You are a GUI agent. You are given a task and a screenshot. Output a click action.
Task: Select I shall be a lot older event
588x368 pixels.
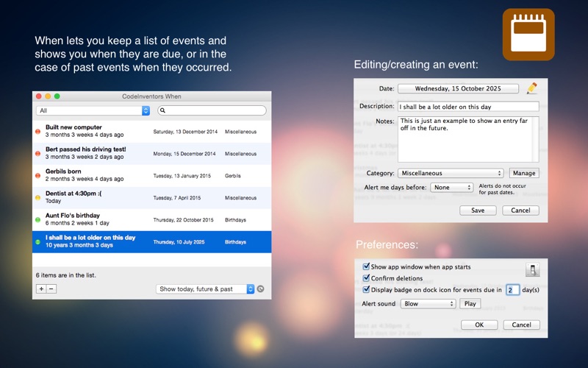pyautogui.click(x=152, y=242)
